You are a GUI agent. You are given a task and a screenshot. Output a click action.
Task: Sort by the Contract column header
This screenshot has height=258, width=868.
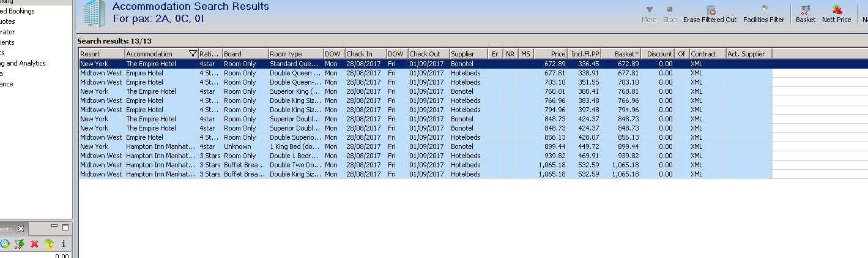click(707, 54)
